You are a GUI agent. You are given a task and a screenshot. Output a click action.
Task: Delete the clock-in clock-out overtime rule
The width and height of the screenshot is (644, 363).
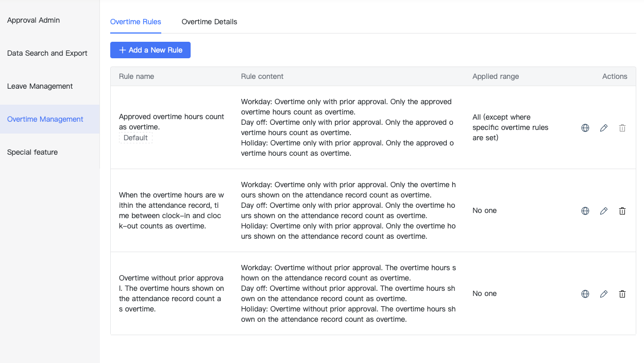(622, 211)
